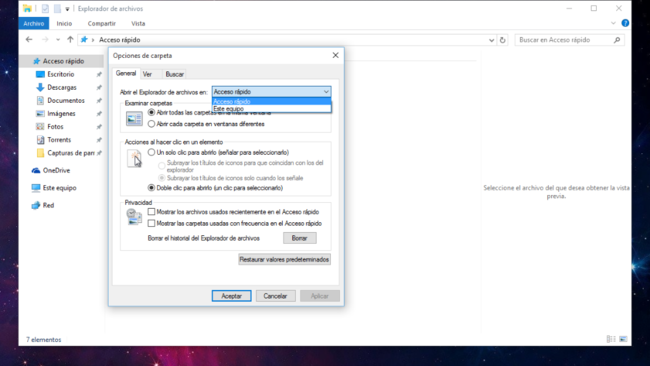The width and height of the screenshot is (650, 366).
Task: Open the blue help question-mark icon
Action: pyautogui.click(x=625, y=23)
